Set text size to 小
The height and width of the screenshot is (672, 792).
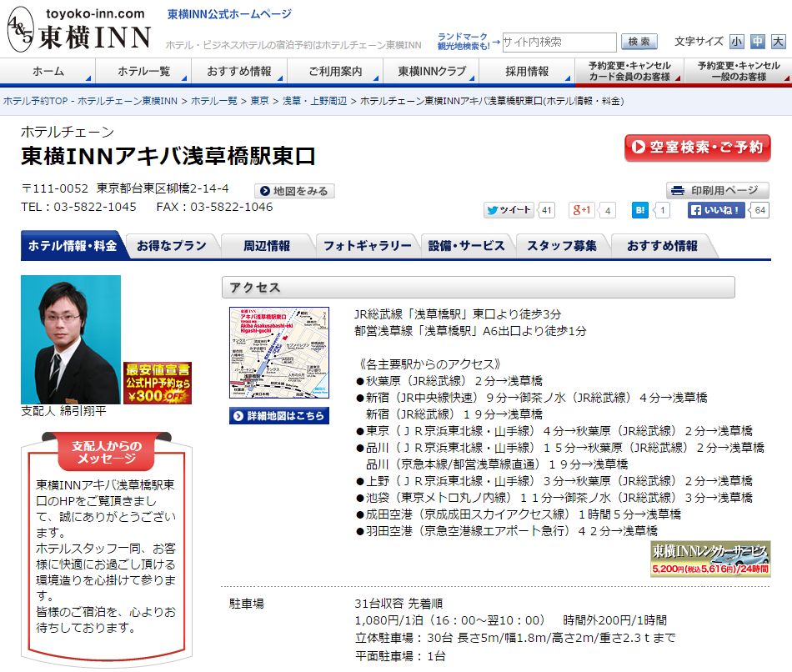(x=736, y=42)
